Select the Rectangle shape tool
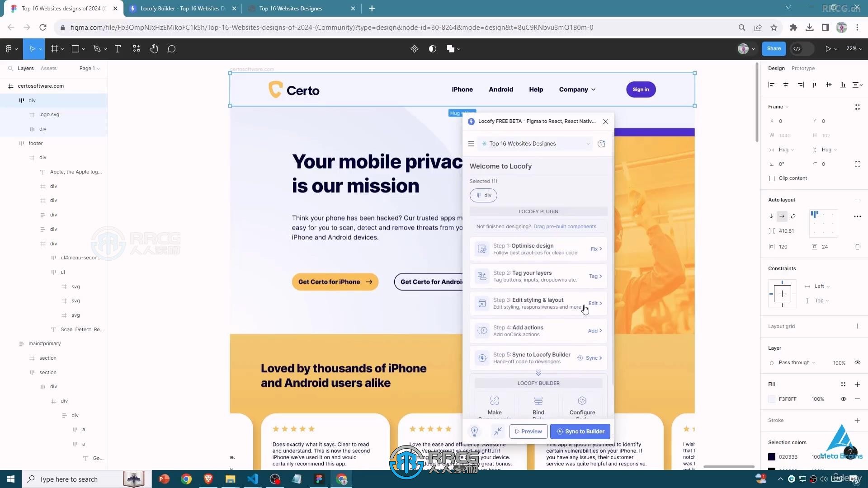This screenshot has height=488, width=868. 75,49
